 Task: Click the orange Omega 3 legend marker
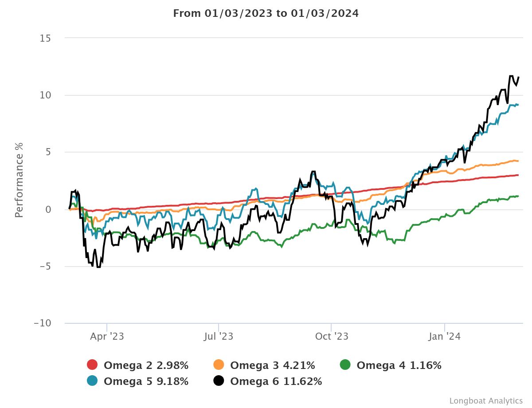coord(219,365)
